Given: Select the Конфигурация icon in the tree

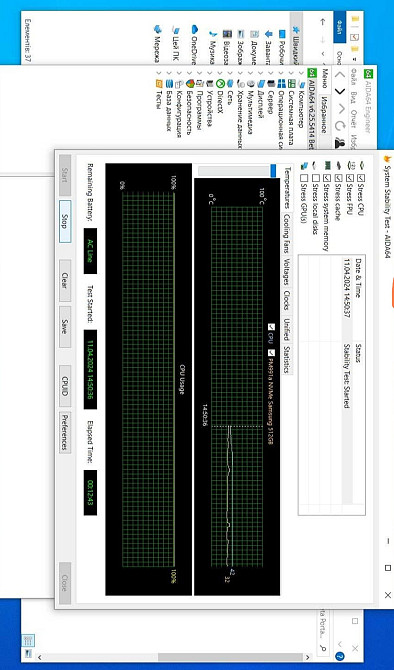Looking at the screenshot, I should [x=179, y=83].
